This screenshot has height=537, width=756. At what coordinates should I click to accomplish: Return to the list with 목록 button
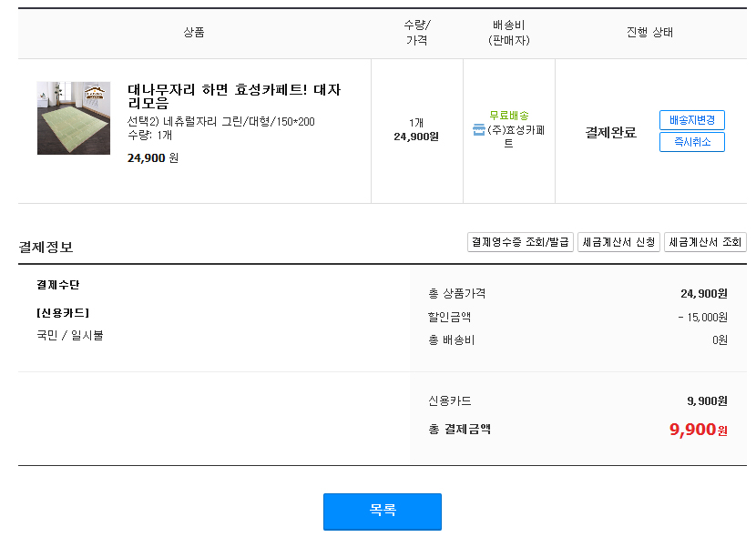point(382,512)
